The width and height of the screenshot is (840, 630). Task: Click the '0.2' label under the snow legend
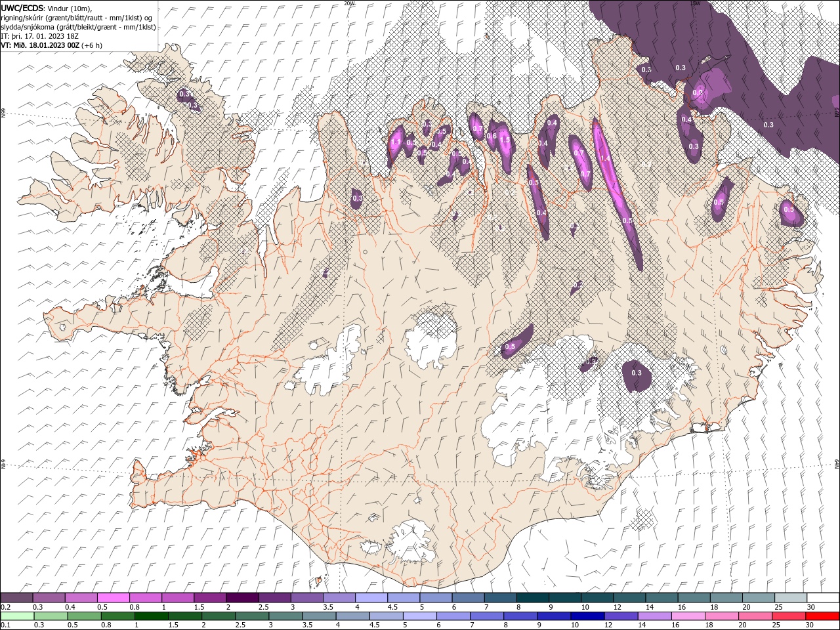pos(6,607)
